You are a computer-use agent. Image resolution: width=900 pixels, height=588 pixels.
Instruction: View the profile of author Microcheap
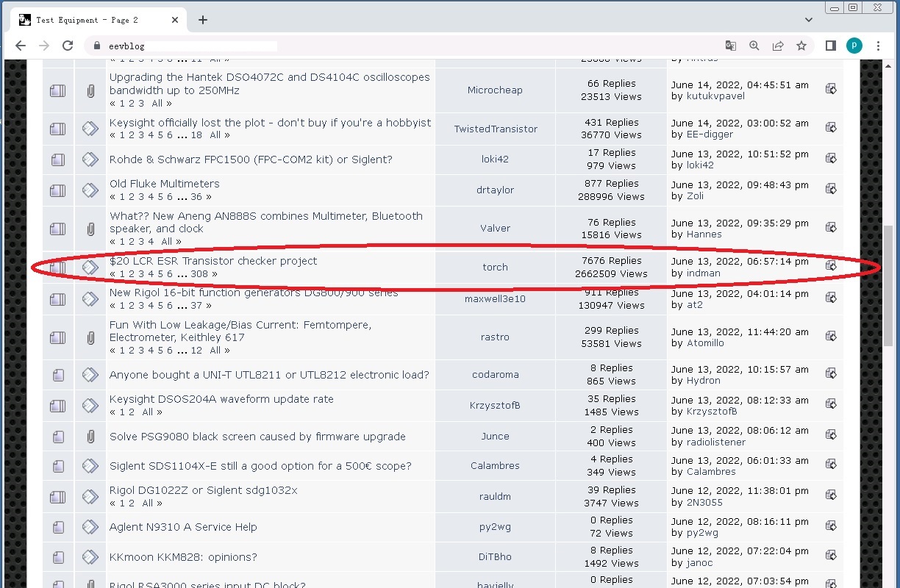495,90
